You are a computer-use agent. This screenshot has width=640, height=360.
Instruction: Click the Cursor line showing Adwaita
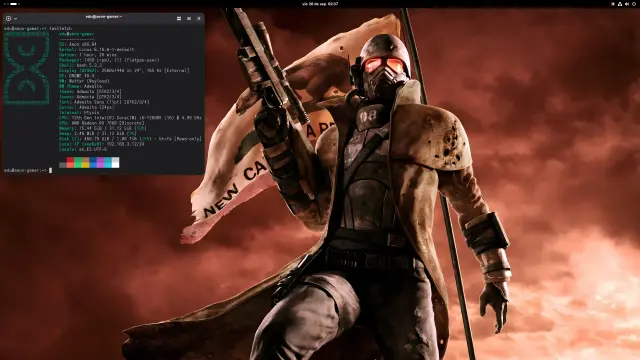pyautogui.click(x=86, y=107)
